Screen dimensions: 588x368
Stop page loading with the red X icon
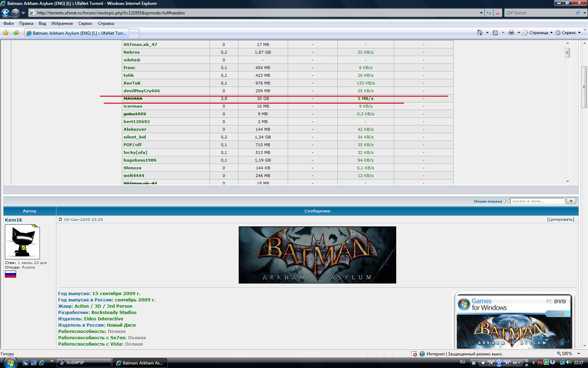tap(498, 13)
